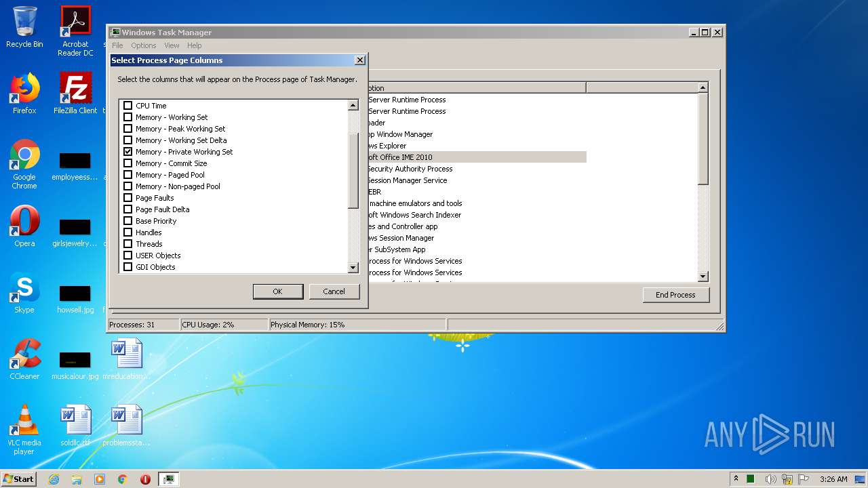The image size is (868, 488).
Task: Check the USER Objects checkbox
Action: click(x=127, y=256)
